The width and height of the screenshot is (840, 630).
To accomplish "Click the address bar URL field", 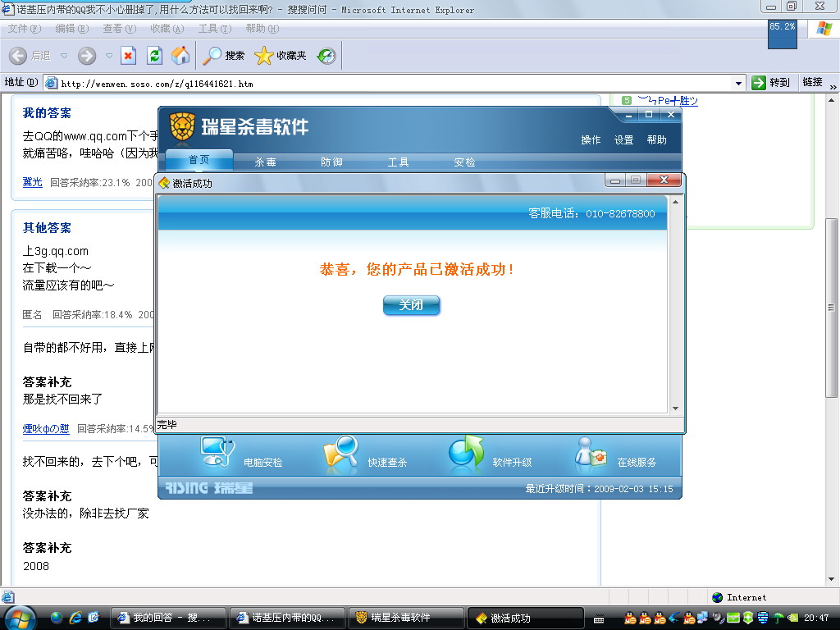I will point(395,83).
